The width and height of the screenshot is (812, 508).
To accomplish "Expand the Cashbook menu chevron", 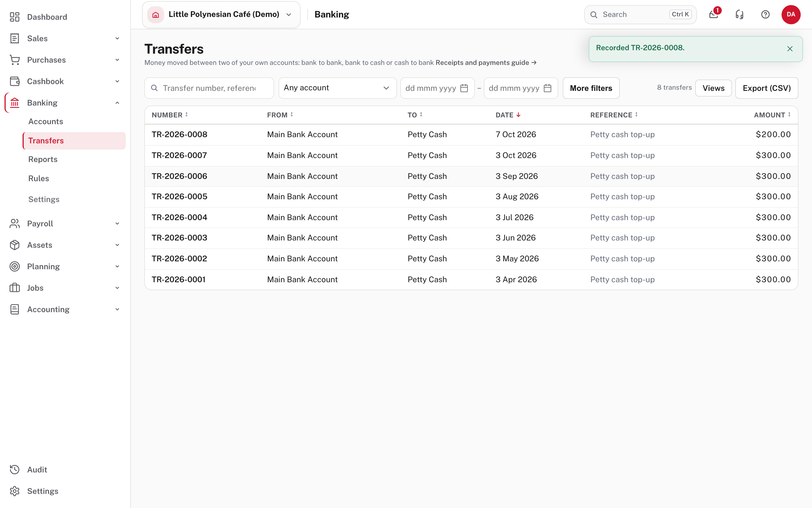I will tap(117, 81).
